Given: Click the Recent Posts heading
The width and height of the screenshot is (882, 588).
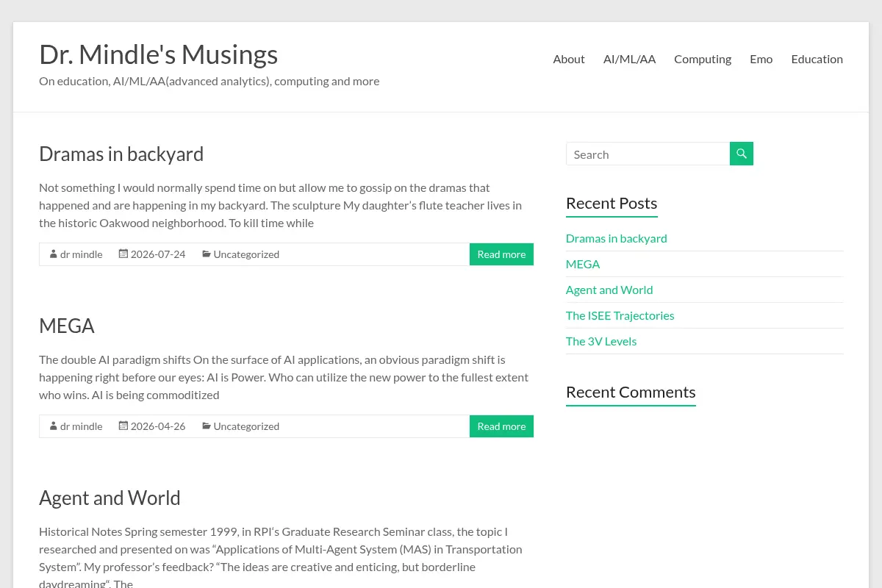Looking at the screenshot, I should (612, 203).
